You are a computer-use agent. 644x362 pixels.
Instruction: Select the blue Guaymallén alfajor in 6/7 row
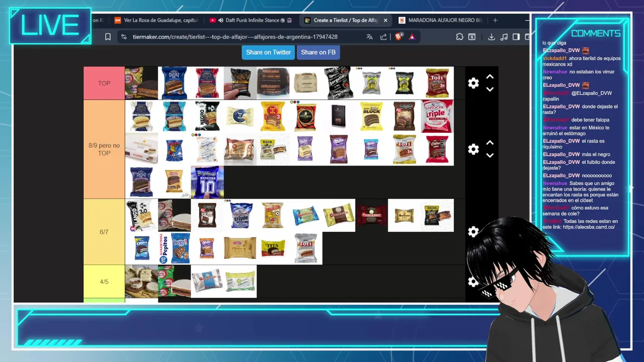pyautogui.click(x=306, y=215)
